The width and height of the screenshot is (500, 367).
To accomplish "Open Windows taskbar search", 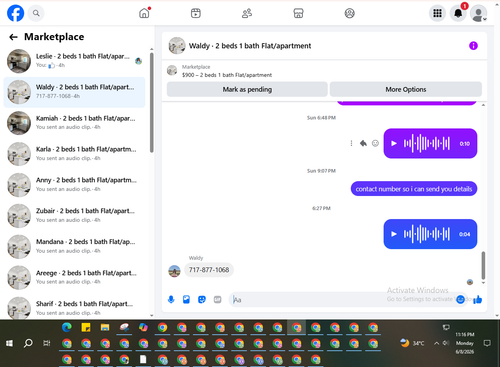I will [x=28, y=343].
